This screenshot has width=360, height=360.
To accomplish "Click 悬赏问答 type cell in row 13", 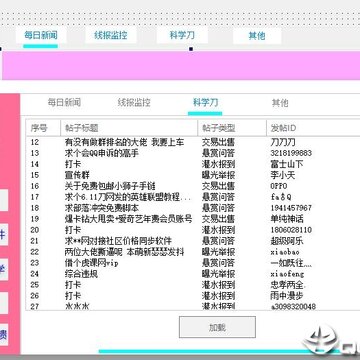I will 218,153.
